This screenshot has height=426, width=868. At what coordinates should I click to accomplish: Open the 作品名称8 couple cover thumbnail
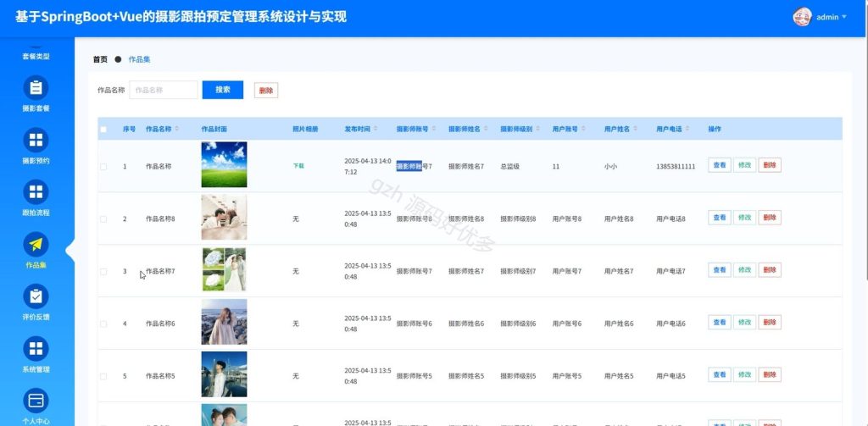click(224, 217)
